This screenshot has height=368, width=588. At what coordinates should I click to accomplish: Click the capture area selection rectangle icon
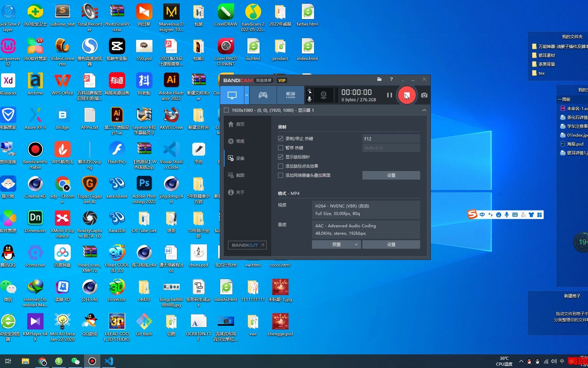coord(226,110)
